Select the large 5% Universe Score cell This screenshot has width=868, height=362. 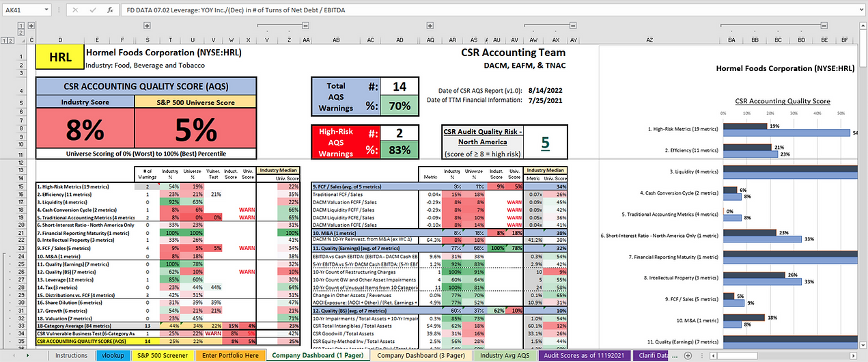196,128
